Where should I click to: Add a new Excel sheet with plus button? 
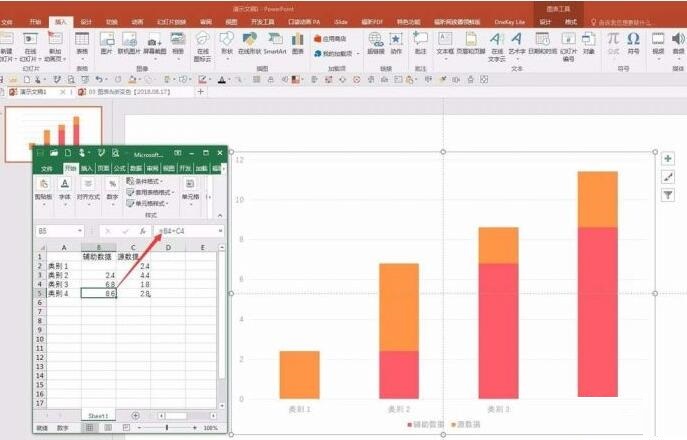pos(135,415)
